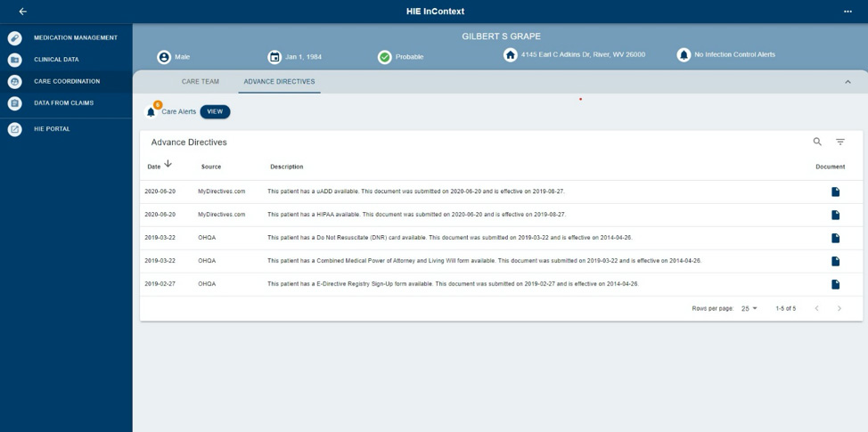Viewport: 868px width, 432px height.
Task: Click the Advance Directives table heading
Action: (189, 143)
